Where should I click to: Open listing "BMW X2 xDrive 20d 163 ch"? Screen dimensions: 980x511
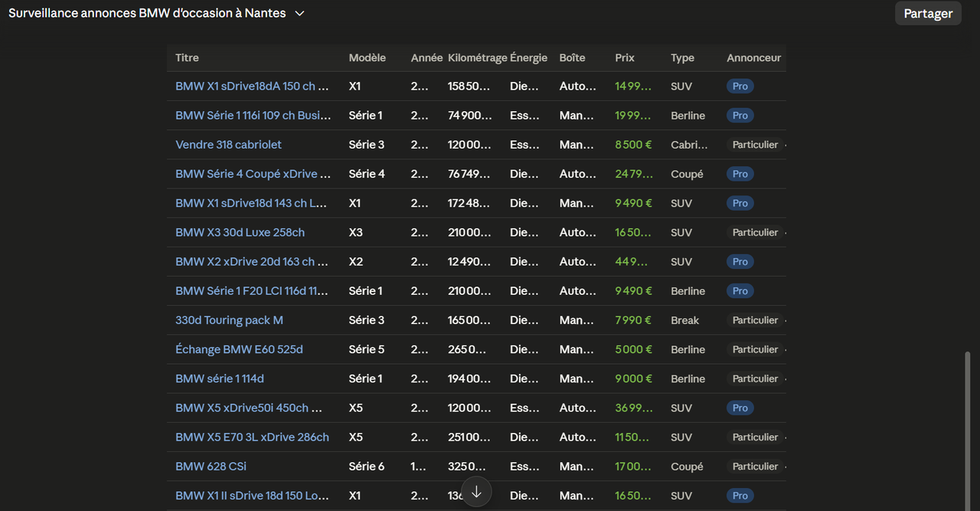(252, 261)
